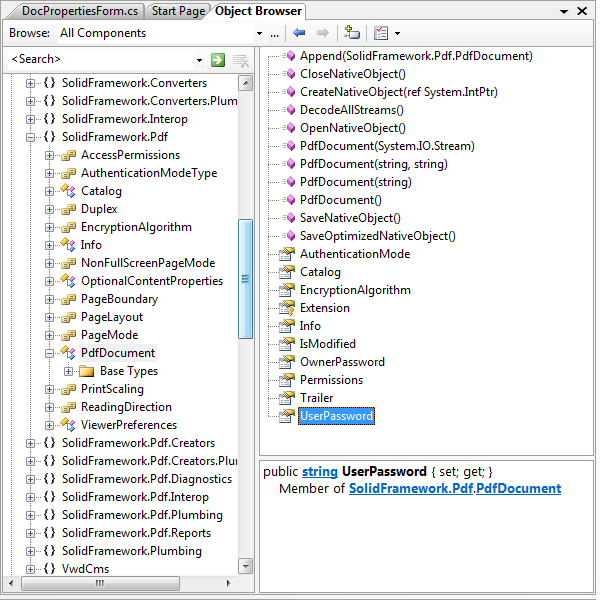This screenshot has width=600, height=600.
Task: Open the Object Browser Settings dropdown arrow
Action: click(x=398, y=33)
